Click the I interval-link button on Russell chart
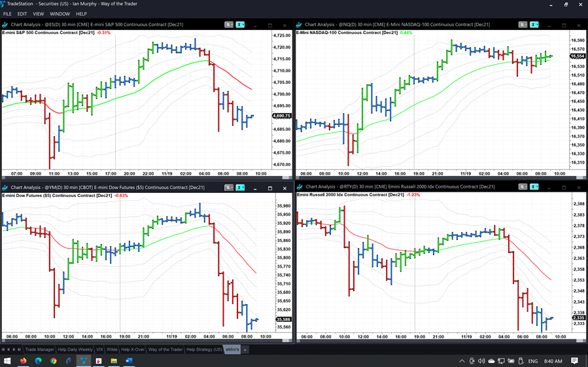Viewport: 588px width, 367px height. pos(534,188)
